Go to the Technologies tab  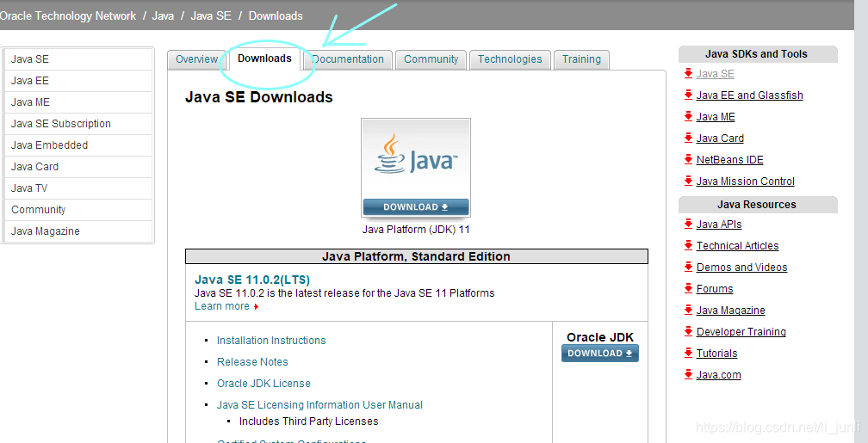(510, 59)
